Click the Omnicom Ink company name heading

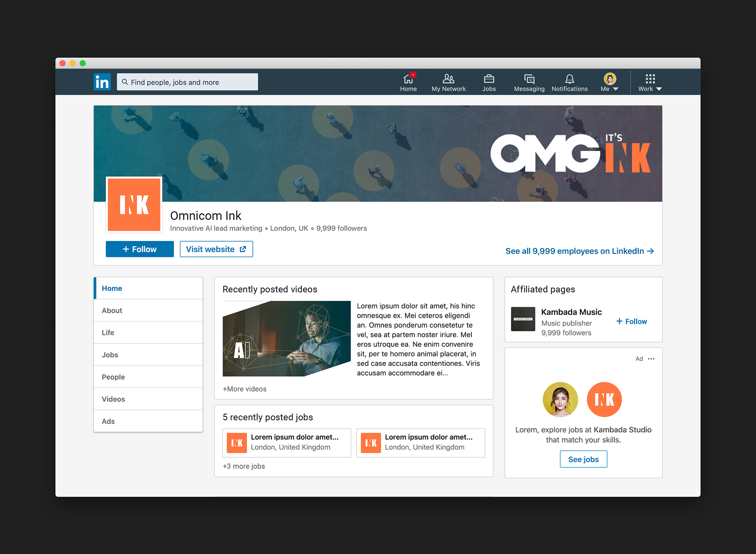(206, 216)
